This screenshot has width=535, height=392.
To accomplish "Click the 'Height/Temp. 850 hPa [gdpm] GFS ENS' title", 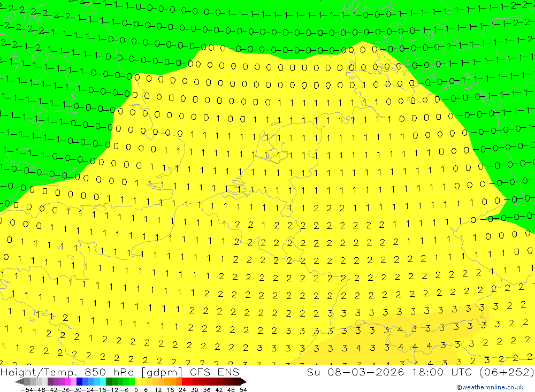I will click(x=120, y=372).
